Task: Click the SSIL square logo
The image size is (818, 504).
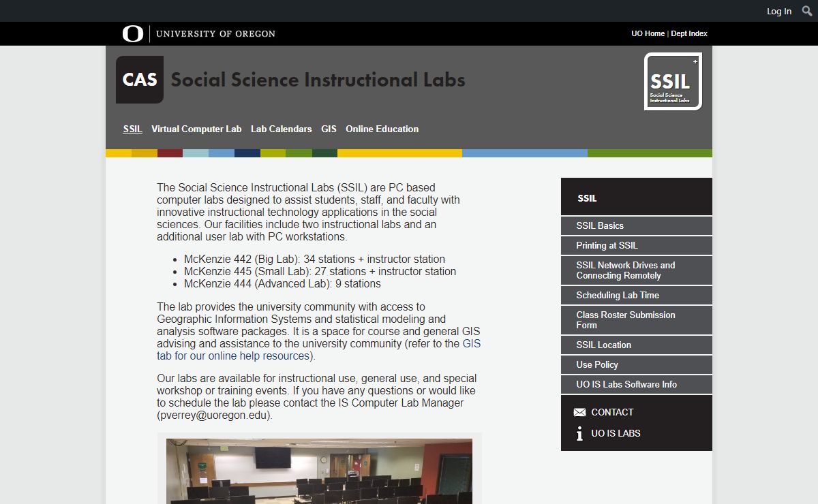Action: coord(673,82)
